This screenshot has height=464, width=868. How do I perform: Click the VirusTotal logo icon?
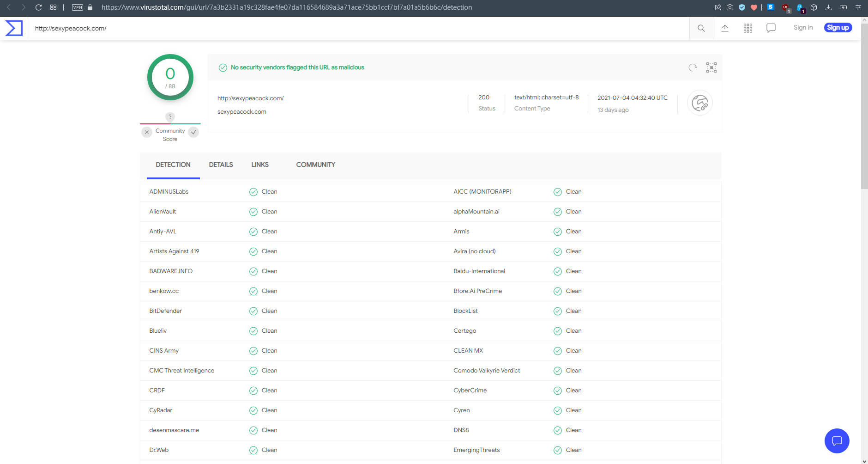14,28
